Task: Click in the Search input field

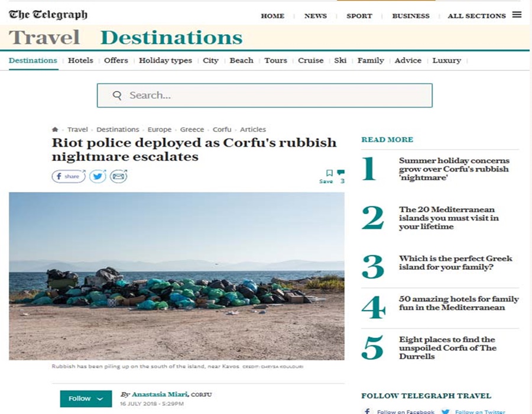Action: [x=265, y=95]
